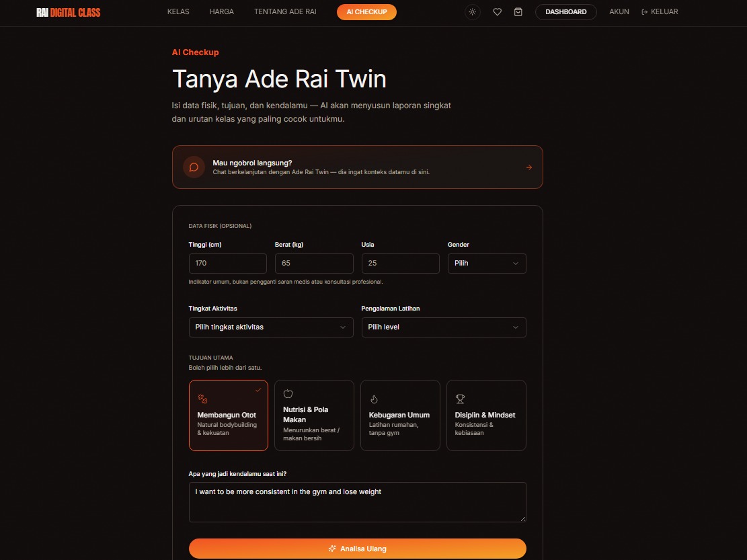Viewport: 747px width, 560px height.
Task: Click the dumbbell icon in Membangun Otot card
Action: [202, 399]
